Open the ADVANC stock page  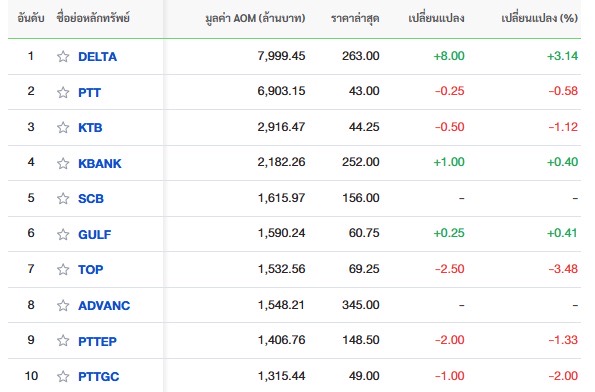[x=104, y=305]
